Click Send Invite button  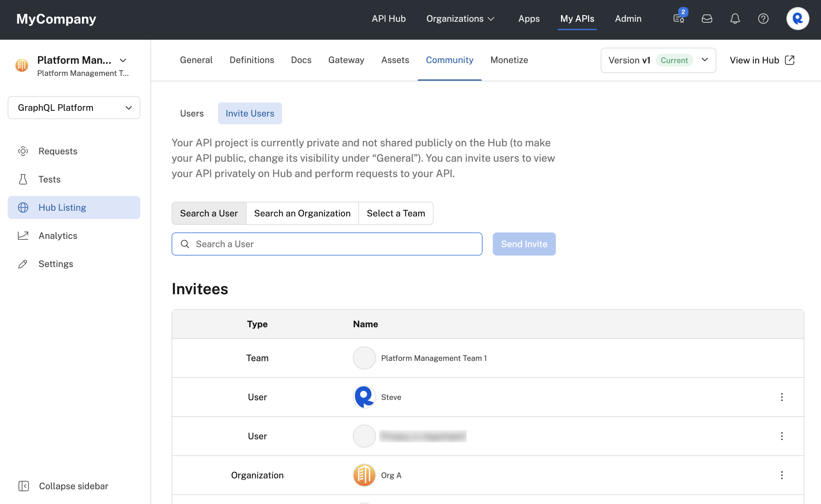524,243
